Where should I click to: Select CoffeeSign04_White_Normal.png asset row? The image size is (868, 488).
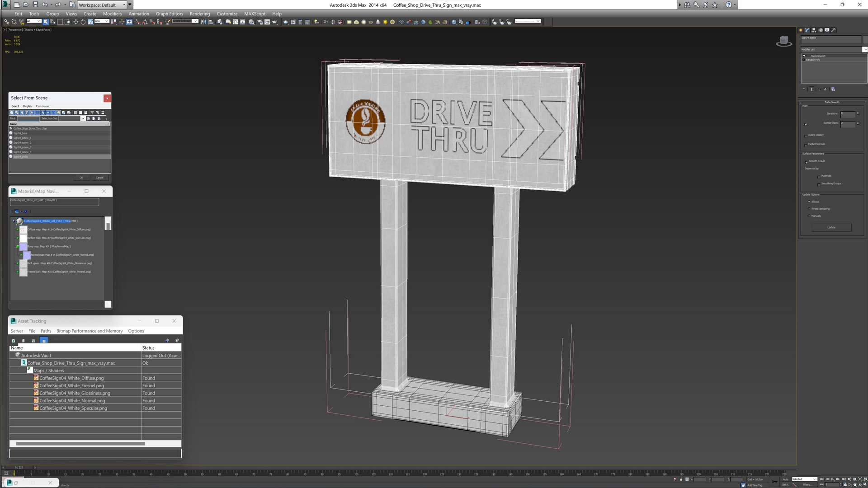coord(95,400)
